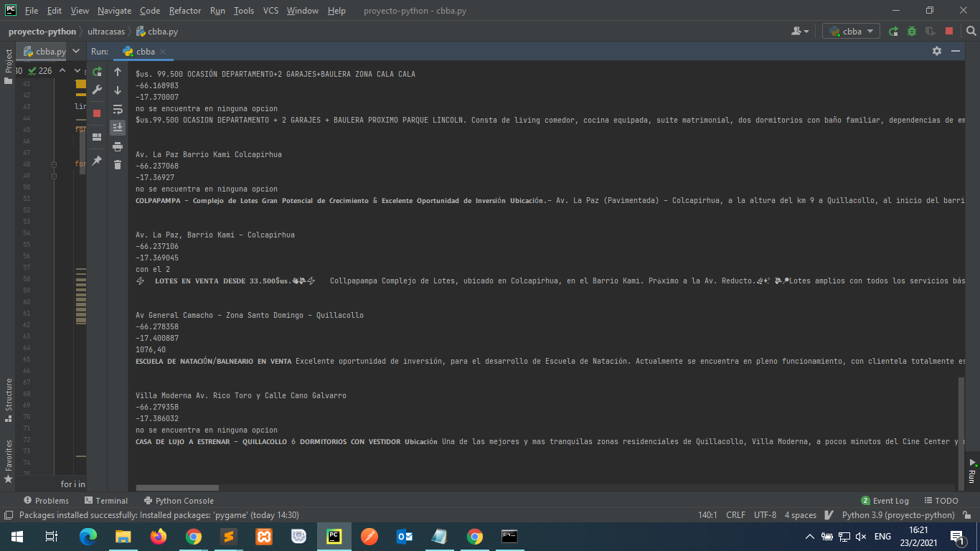Viewport: 980px width, 551px height.
Task: Toggle scroll to end of console
Action: pos(118,128)
